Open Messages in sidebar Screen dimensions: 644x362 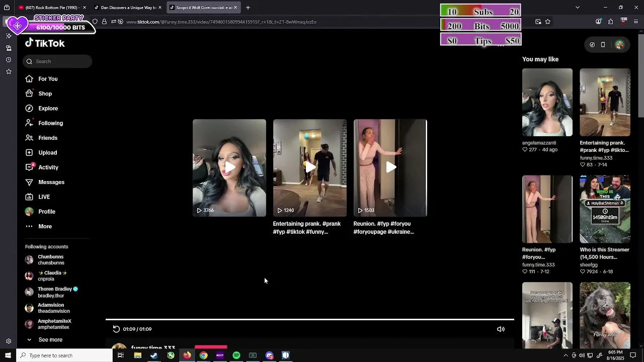[x=45, y=182]
